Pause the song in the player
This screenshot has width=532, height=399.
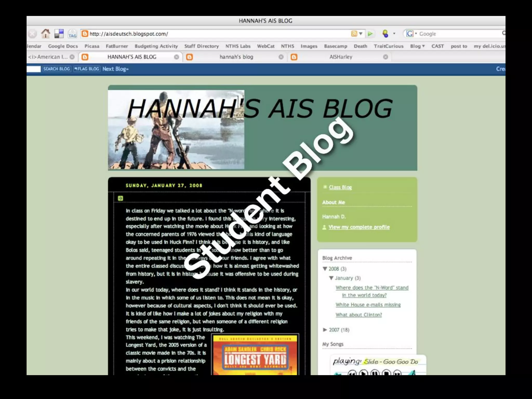tap(375, 374)
